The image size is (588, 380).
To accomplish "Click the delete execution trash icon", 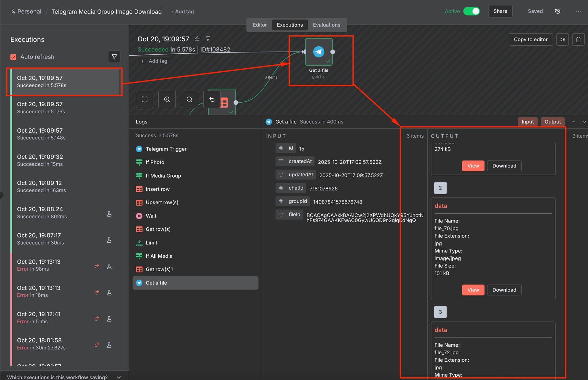I will [578, 40].
